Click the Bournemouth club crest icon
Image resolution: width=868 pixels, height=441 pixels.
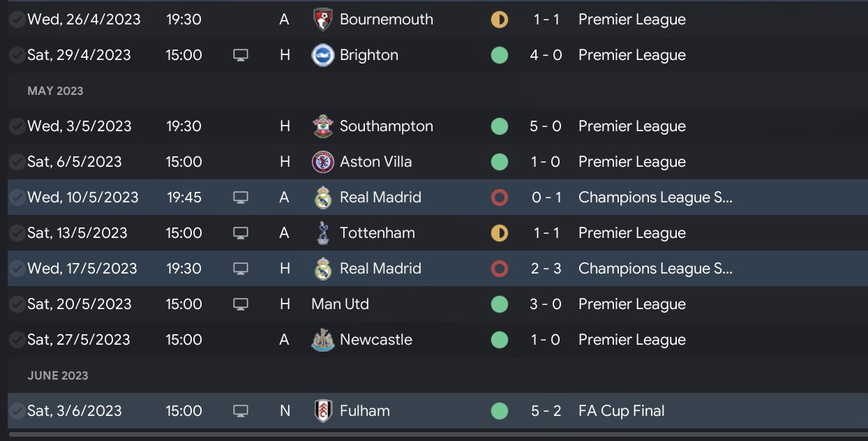click(322, 20)
